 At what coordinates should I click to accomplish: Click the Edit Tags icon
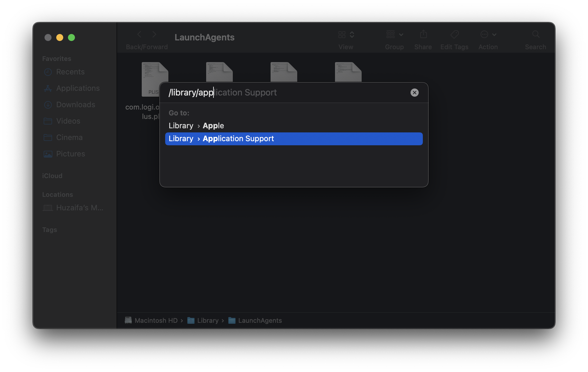[454, 35]
